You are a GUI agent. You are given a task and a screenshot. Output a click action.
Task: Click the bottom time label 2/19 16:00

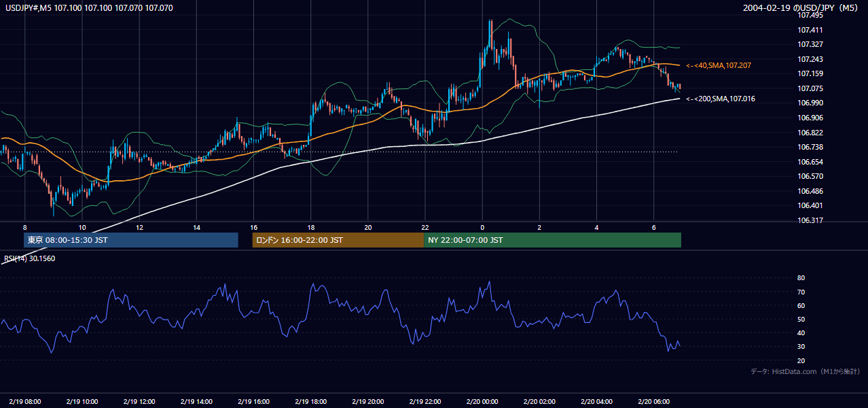click(253, 402)
